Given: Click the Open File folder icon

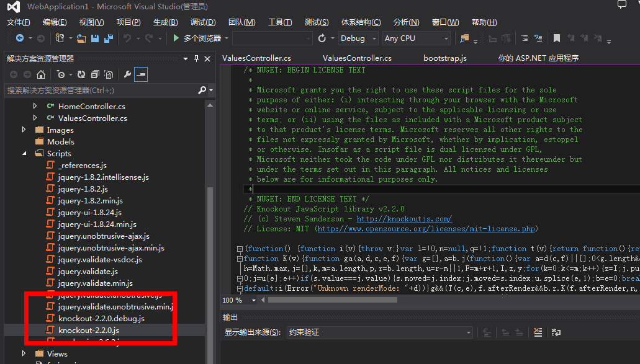Looking at the screenshot, I should (81, 38).
